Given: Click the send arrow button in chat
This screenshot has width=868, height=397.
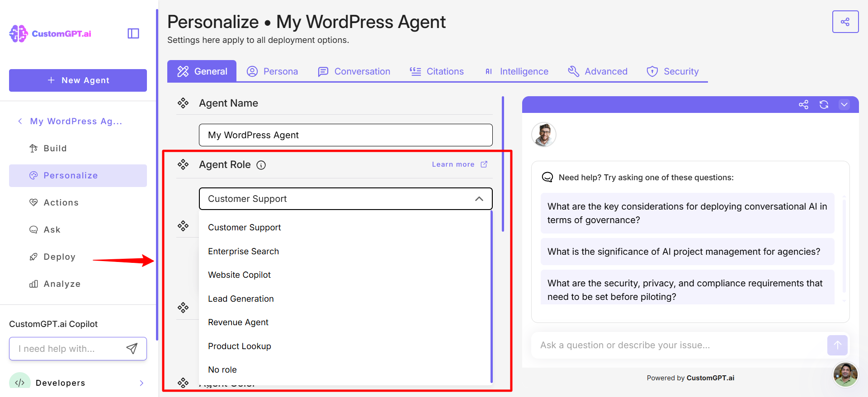Looking at the screenshot, I should coord(837,346).
